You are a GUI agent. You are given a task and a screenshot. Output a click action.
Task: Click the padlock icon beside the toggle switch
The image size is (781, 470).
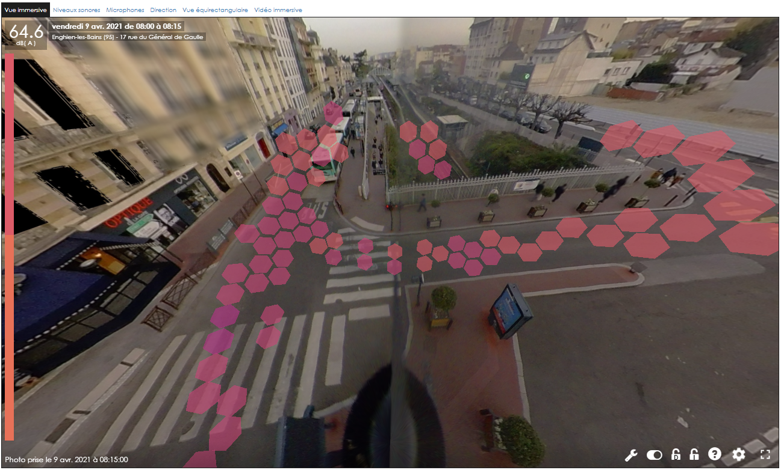(x=676, y=454)
